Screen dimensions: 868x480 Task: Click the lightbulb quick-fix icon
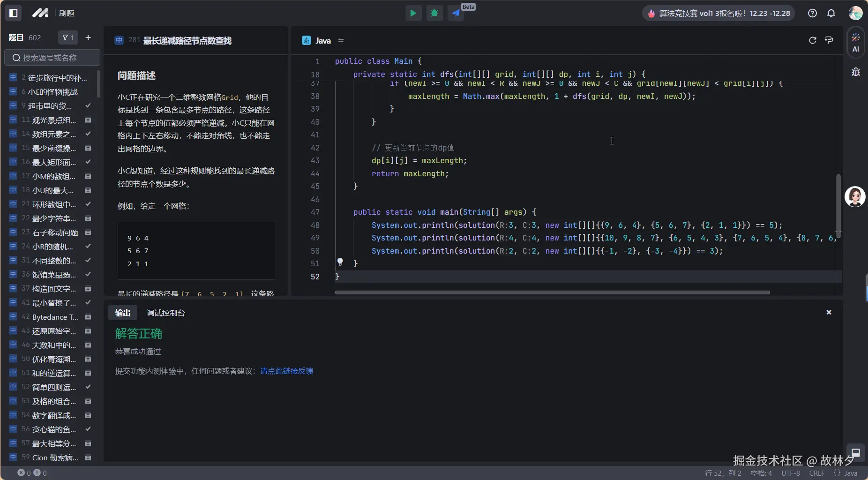(x=340, y=262)
